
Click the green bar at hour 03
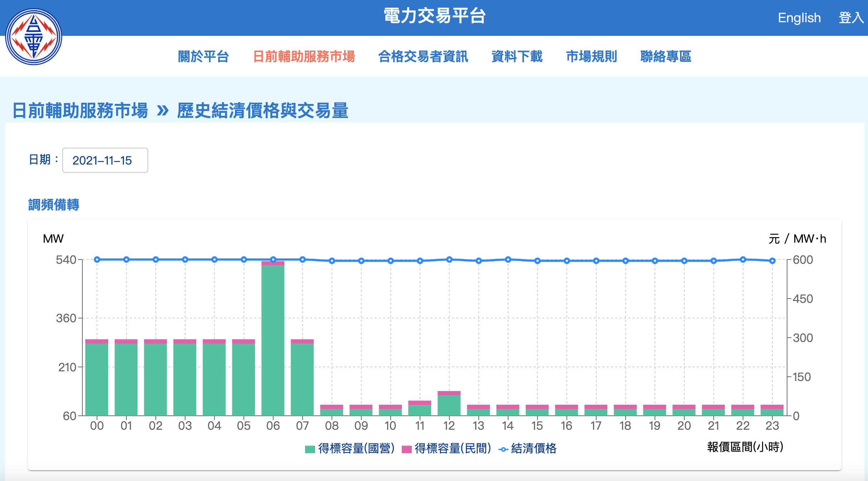point(185,379)
